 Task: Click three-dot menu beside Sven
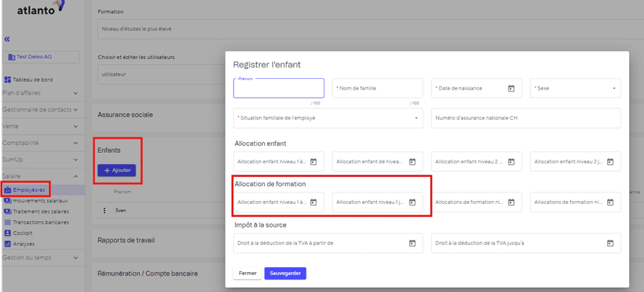(x=104, y=210)
